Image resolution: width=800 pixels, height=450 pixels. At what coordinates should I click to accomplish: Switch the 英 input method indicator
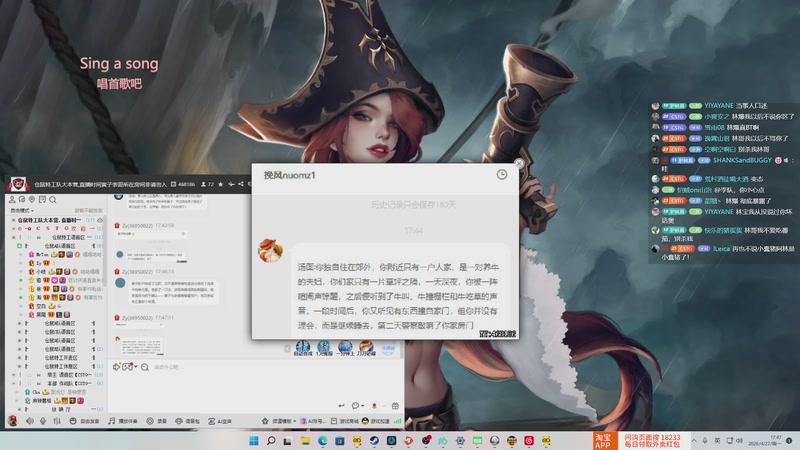[x=717, y=440]
